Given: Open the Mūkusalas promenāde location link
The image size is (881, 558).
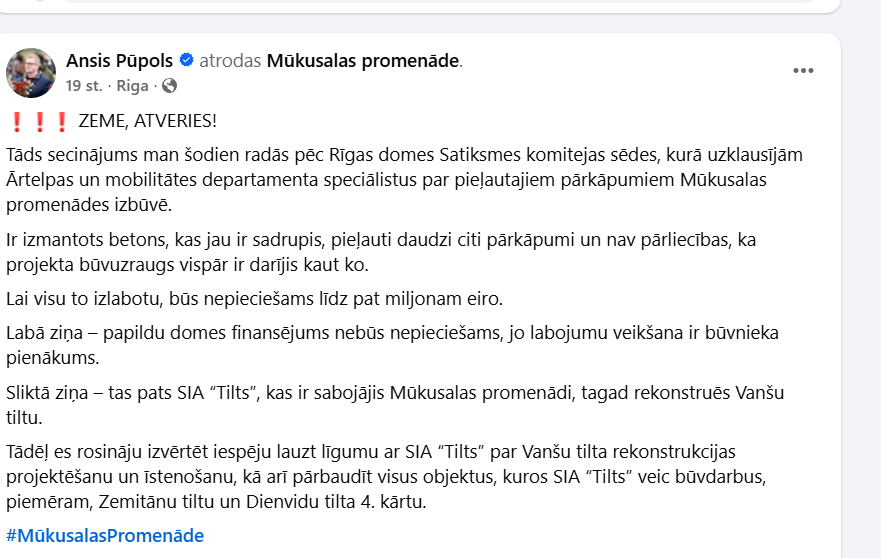Looking at the screenshot, I should (363, 61).
